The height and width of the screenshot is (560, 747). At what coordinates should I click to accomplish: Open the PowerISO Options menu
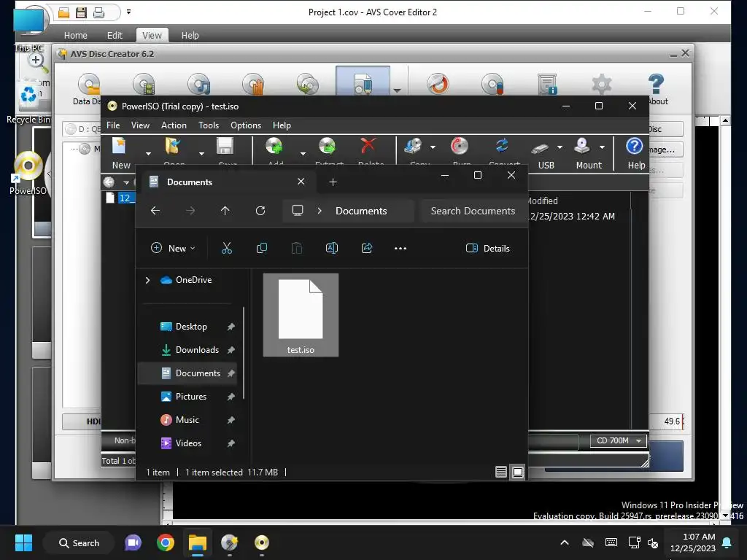(246, 125)
